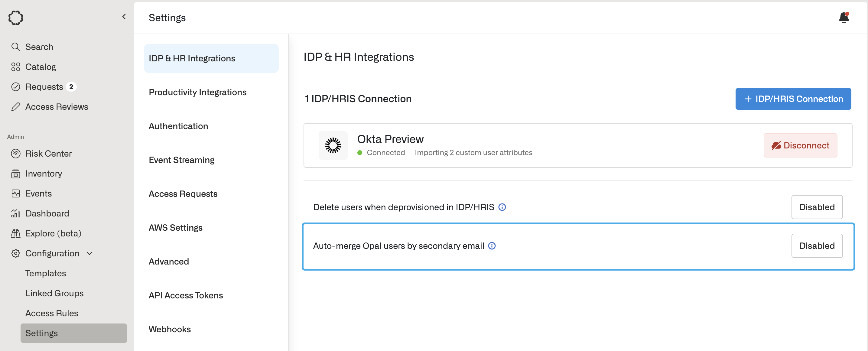
Task: Click the Okta Preview logo
Action: point(333,145)
